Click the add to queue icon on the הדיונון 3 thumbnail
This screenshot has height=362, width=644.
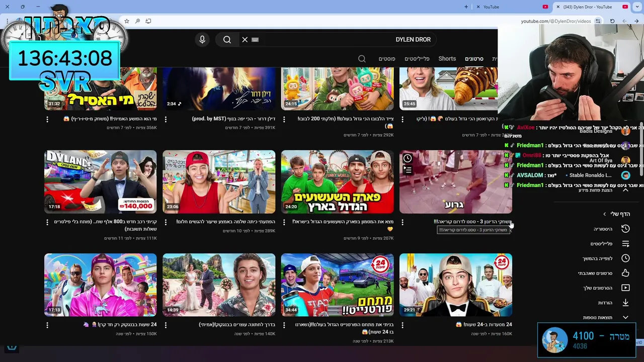pyautogui.click(x=408, y=170)
